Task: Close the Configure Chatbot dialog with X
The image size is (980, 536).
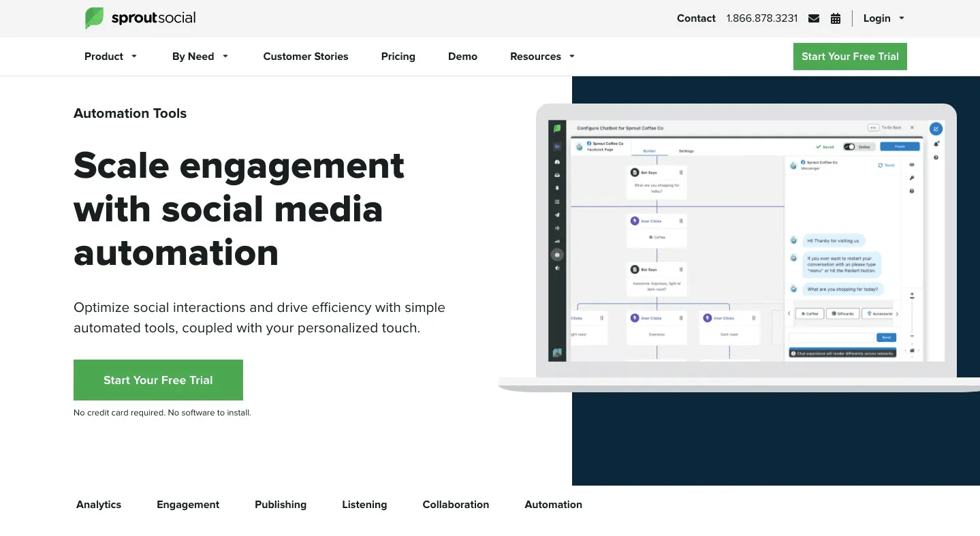Action: [913, 127]
